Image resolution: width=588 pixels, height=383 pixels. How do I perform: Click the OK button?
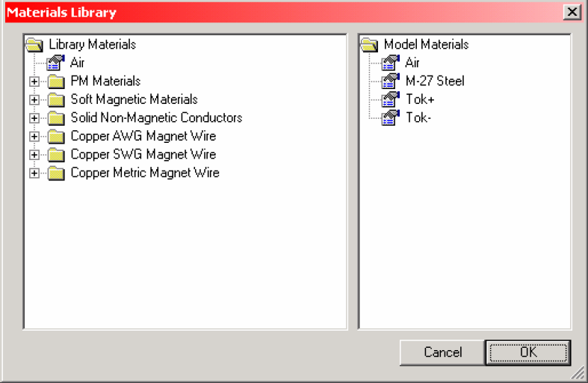click(528, 352)
